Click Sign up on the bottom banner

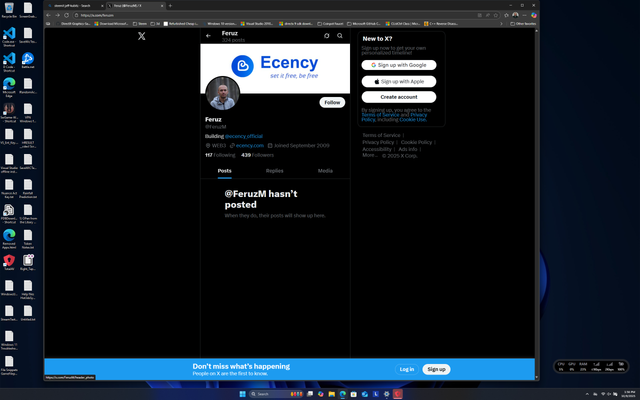pos(436,369)
